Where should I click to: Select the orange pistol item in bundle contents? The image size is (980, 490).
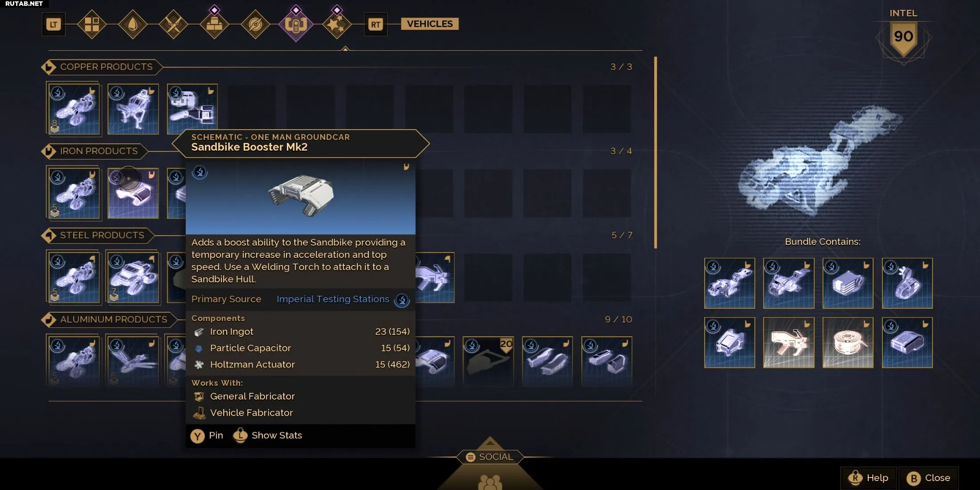coord(788,343)
